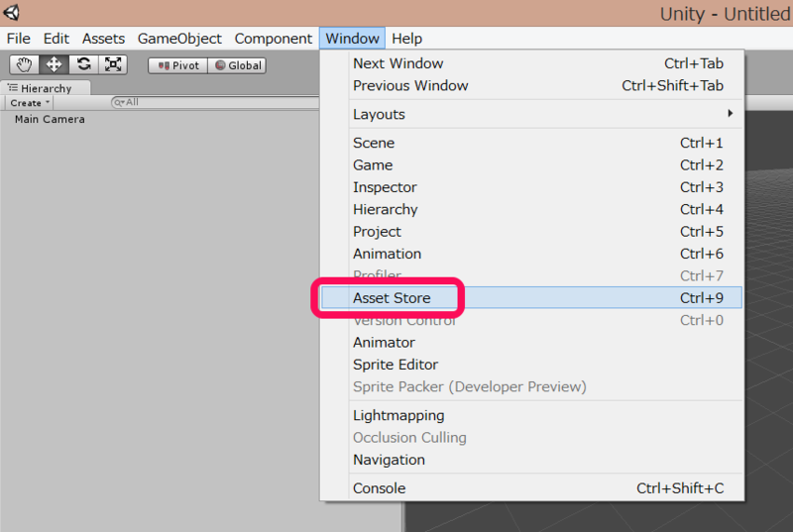Open the Edit menu
The height and width of the screenshot is (532, 793).
pos(56,39)
